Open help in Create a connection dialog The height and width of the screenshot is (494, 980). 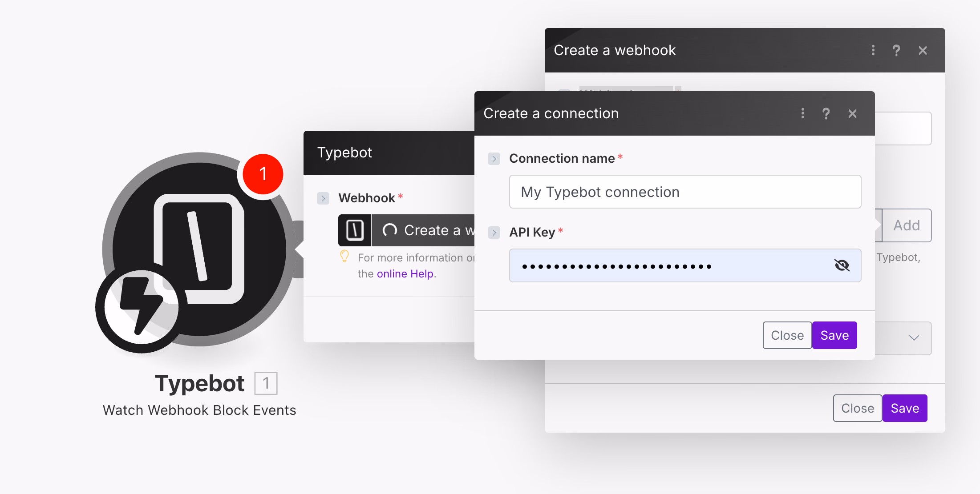tap(826, 114)
